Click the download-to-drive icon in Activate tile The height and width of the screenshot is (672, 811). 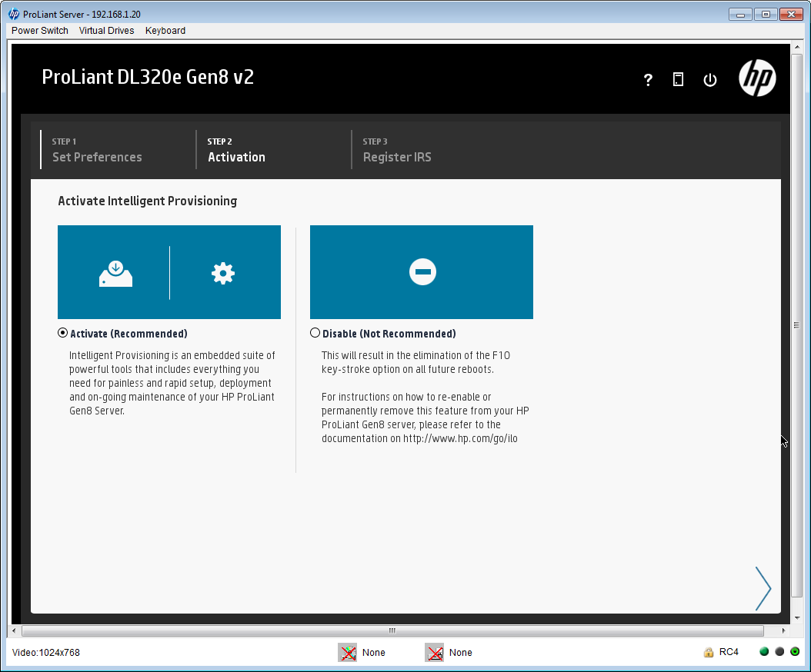[116, 274]
